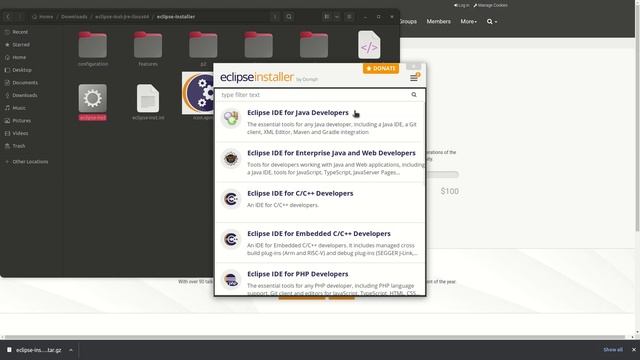Select the configuration folder
The width and height of the screenshot is (640, 360).
tap(93, 49)
